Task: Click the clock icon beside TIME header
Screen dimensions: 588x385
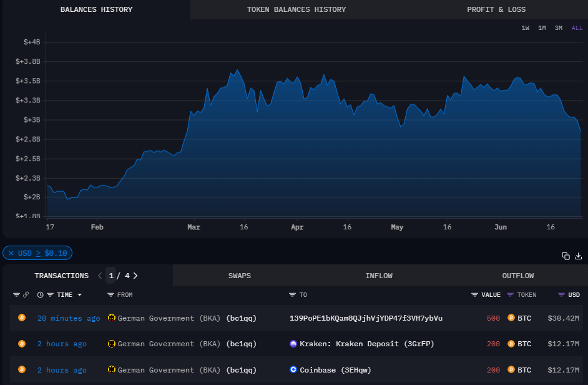Action: [41, 294]
